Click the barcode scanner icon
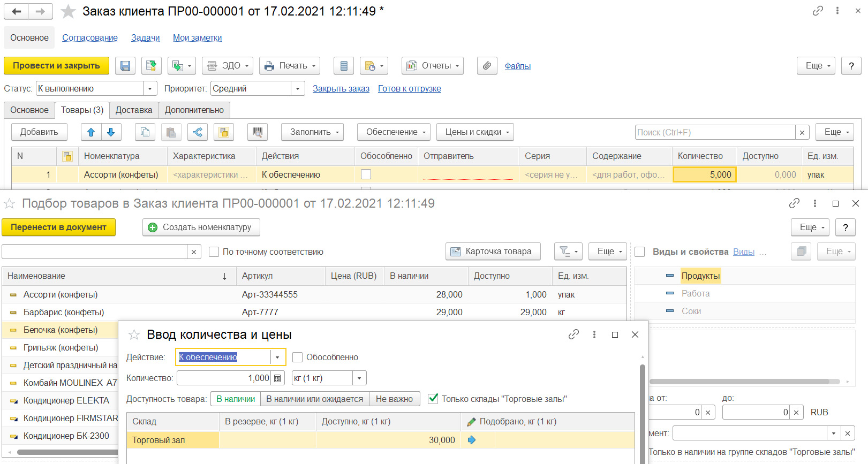868x464 pixels. pyautogui.click(x=258, y=132)
